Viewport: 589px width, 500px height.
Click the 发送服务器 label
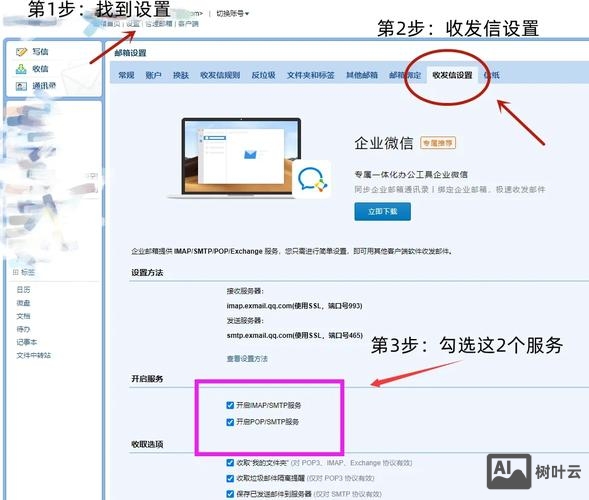pos(245,320)
